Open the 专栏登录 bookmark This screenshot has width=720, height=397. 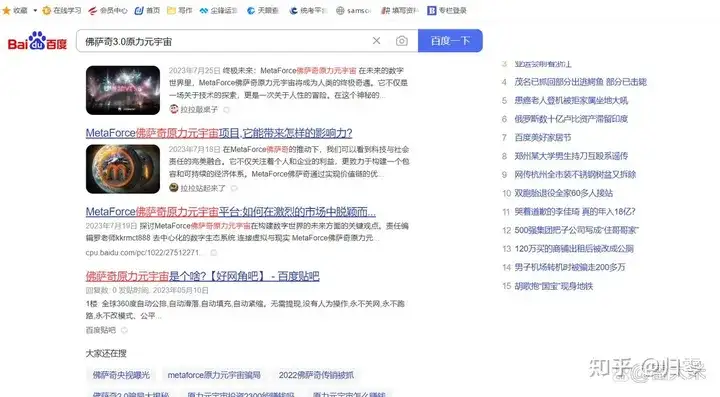point(447,11)
